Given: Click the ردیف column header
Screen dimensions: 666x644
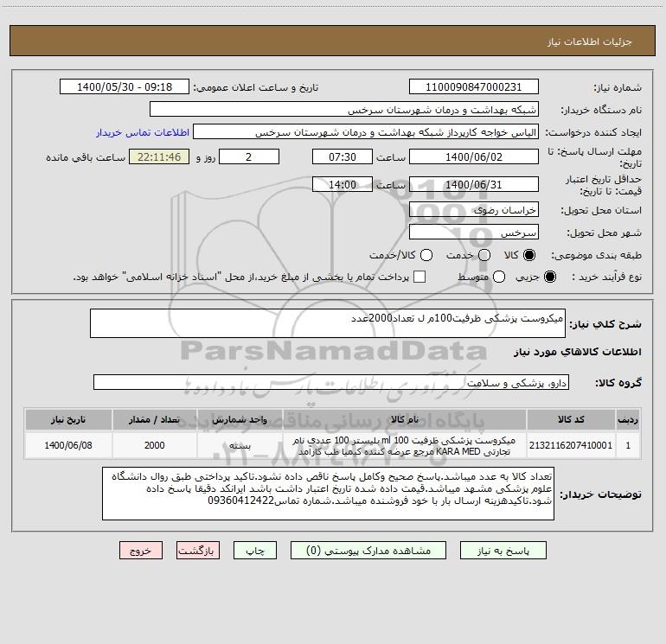Looking at the screenshot, I should [x=628, y=419].
